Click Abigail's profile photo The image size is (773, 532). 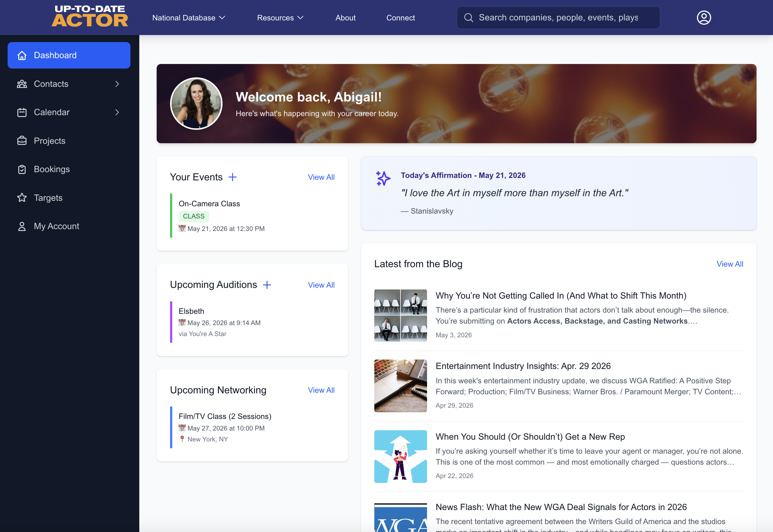click(x=196, y=104)
